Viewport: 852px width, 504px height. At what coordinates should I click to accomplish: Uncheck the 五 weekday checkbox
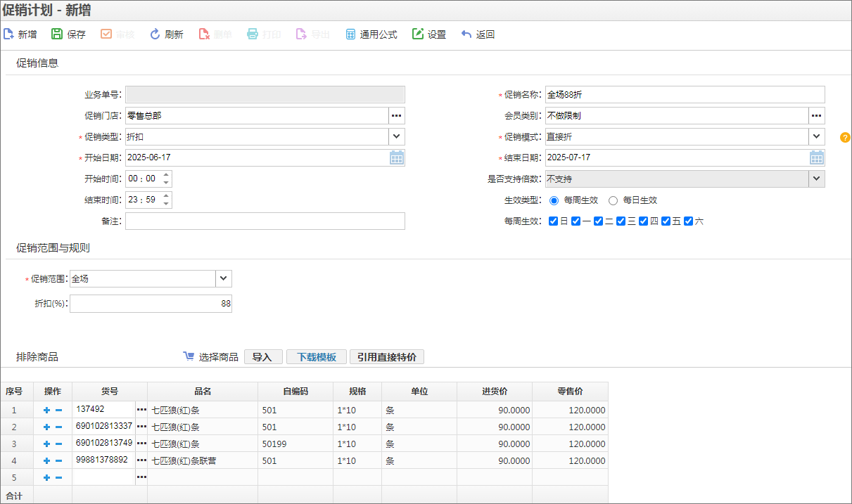click(666, 221)
